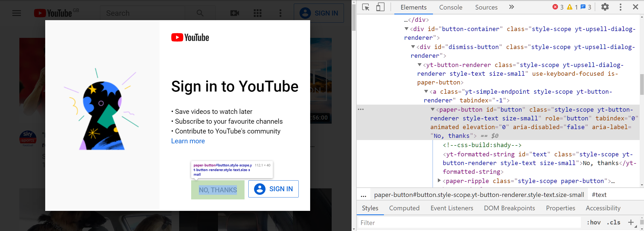This screenshot has width=644, height=231.
Task: Collapse the selected paper-button node
Action: point(433,109)
